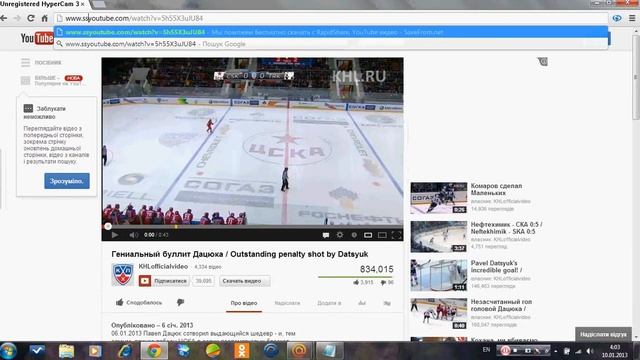
Task: Click the EN language indicator
Action: tap(486, 350)
